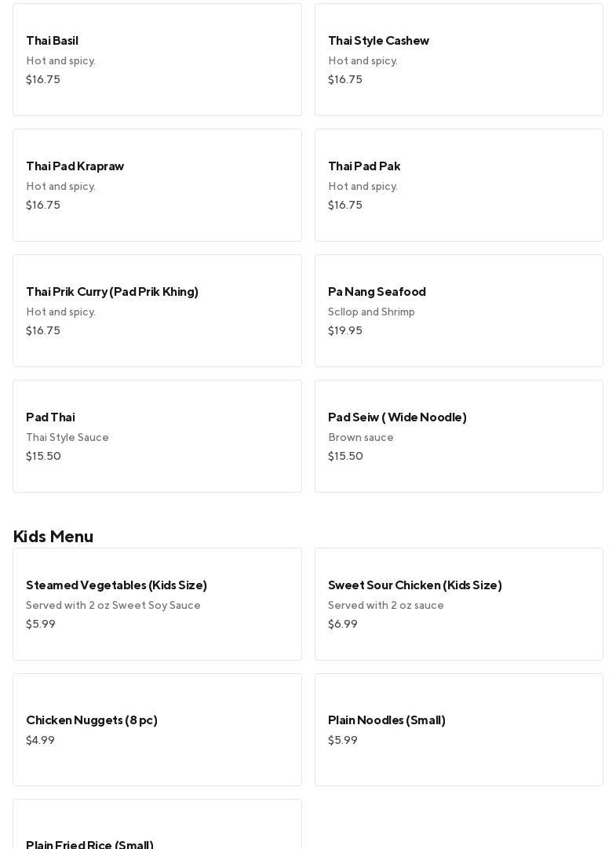The width and height of the screenshot is (616, 849).
Task: Choose Sweet Sour Chicken (Kids Size)
Action: [458, 604]
